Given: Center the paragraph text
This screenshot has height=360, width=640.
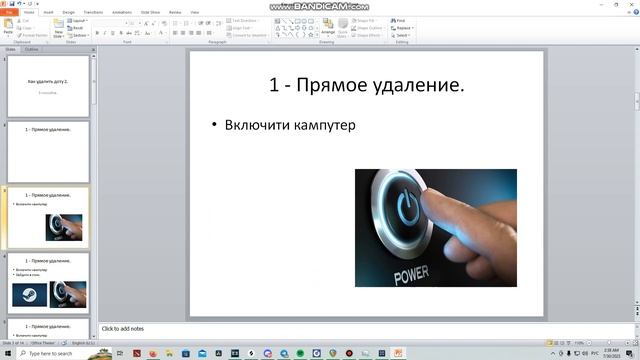Looking at the screenshot, I should (x=183, y=33).
